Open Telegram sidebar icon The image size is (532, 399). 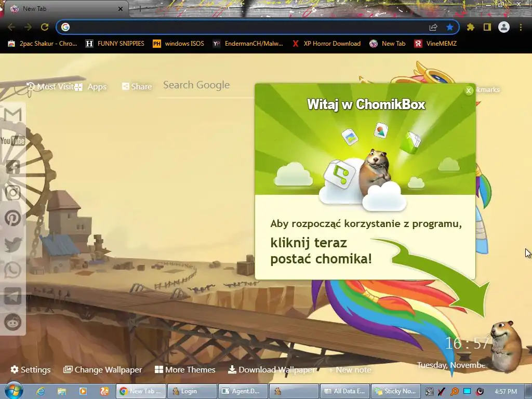pos(13,296)
